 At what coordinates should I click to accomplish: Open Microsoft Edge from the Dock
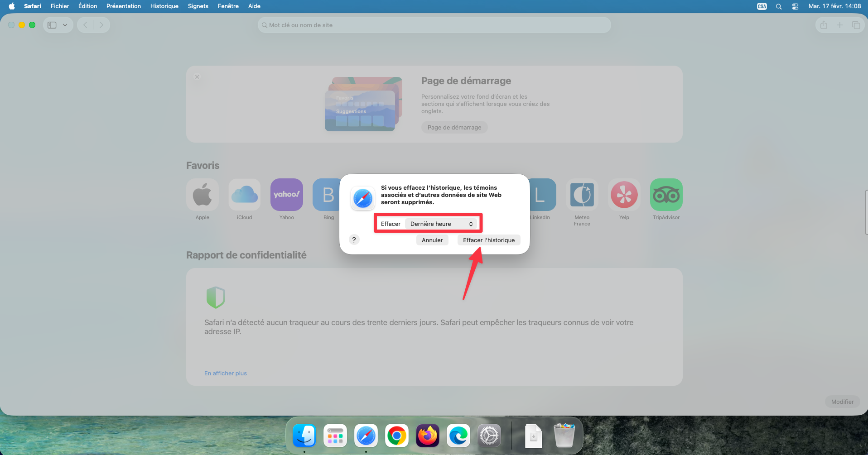click(x=458, y=436)
